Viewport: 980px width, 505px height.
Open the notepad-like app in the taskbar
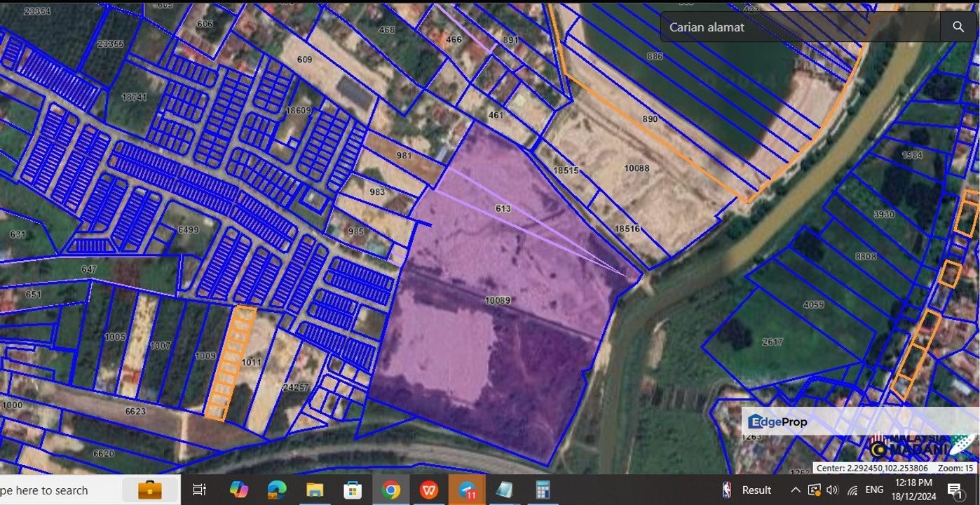[504, 490]
